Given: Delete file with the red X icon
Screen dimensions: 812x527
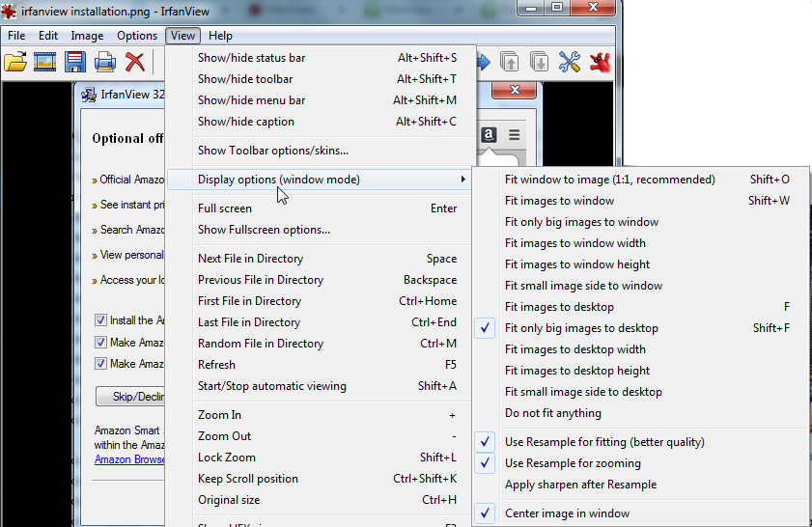Looking at the screenshot, I should 135,62.
